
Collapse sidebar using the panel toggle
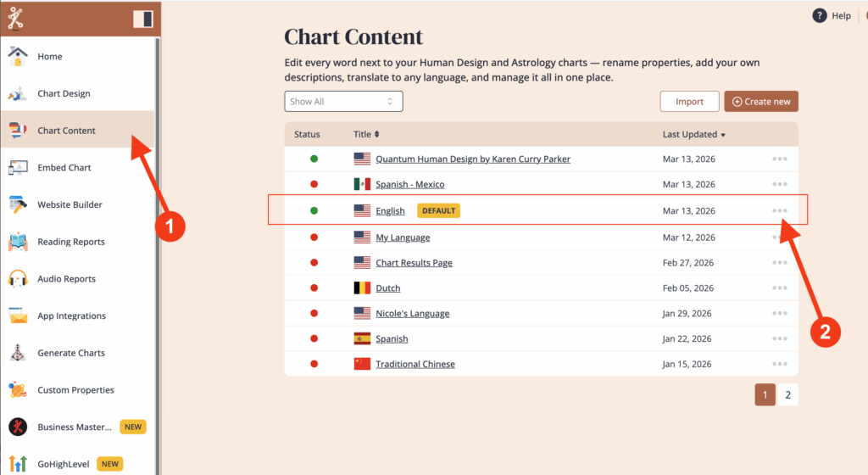pyautogui.click(x=143, y=19)
